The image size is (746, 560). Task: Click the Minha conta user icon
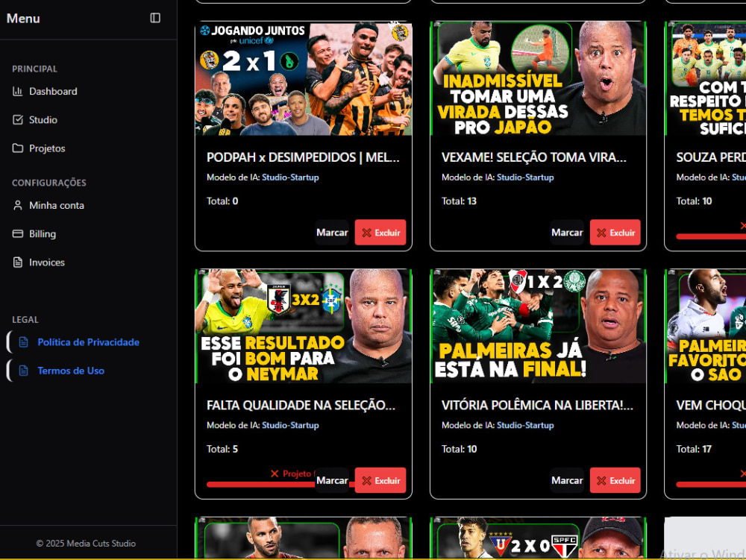[x=18, y=205]
